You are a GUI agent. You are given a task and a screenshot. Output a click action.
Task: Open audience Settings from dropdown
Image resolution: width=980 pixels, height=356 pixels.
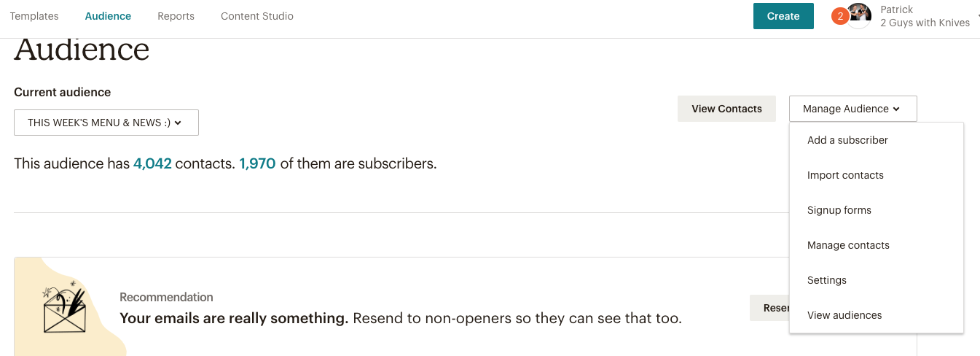click(826, 280)
